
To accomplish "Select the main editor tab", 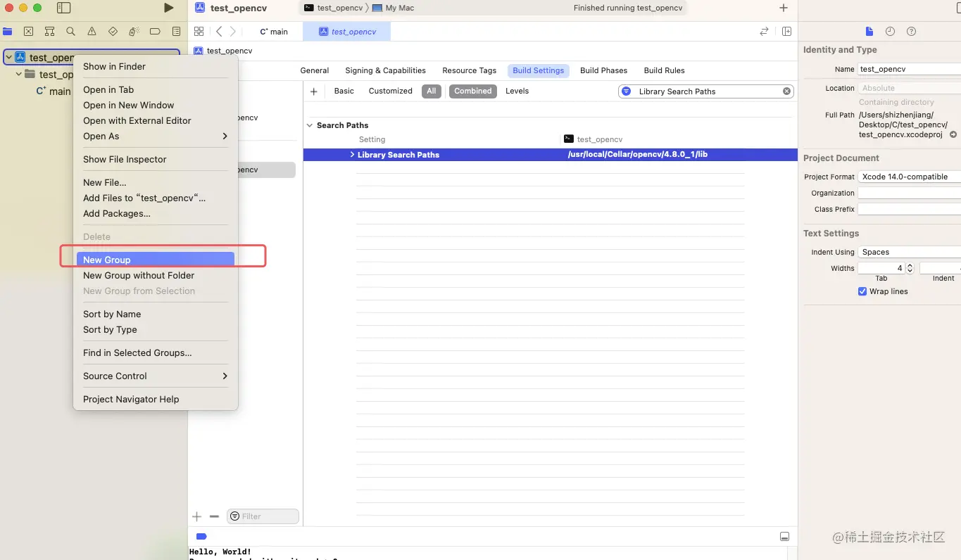I will tap(274, 32).
